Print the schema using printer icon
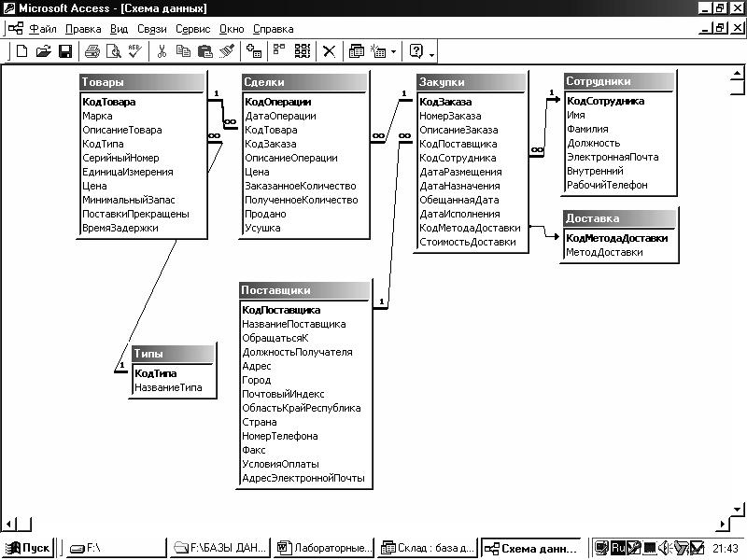 92,51
